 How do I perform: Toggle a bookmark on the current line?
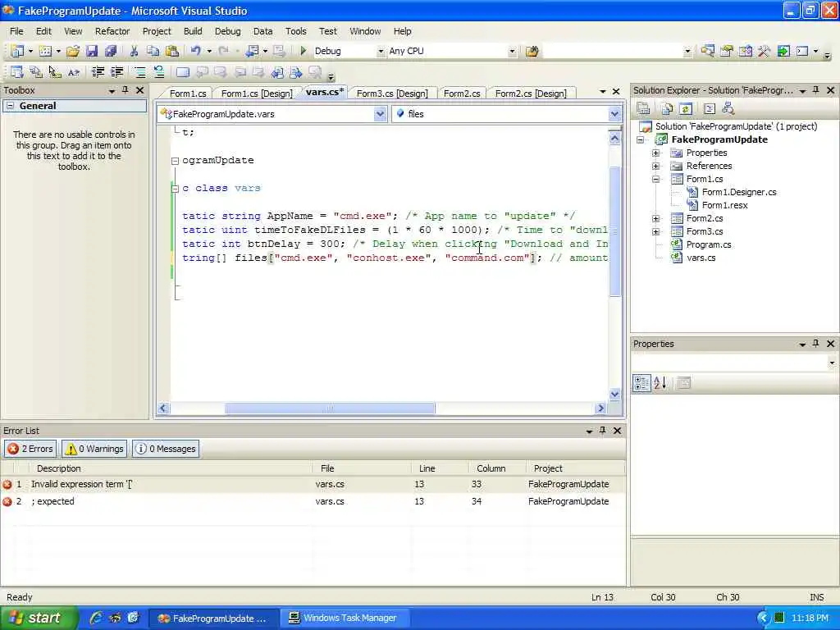pos(183,72)
